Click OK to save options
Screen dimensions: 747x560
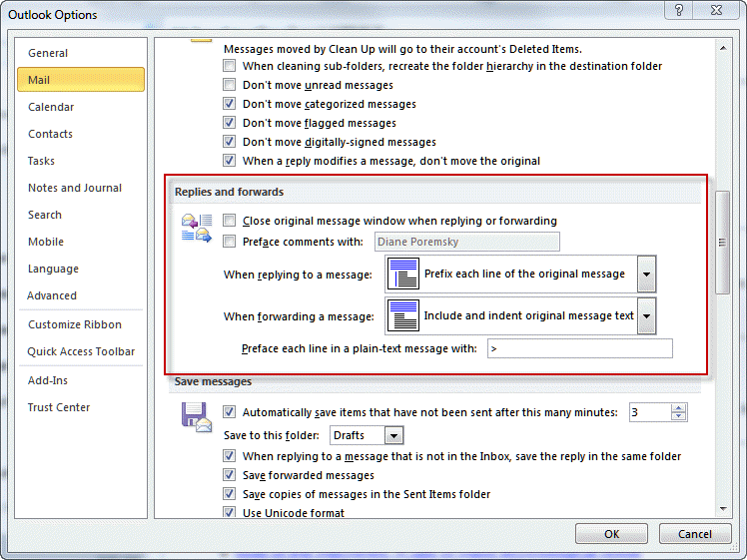tap(611, 534)
